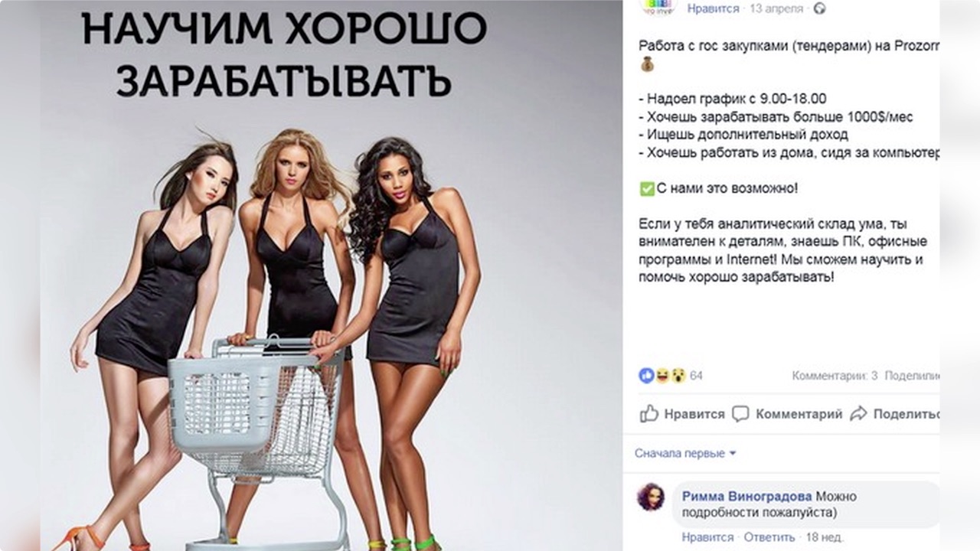This screenshot has height=551, width=980.
Task: Click the wow reaction emoji
Action: [x=678, y=375]
